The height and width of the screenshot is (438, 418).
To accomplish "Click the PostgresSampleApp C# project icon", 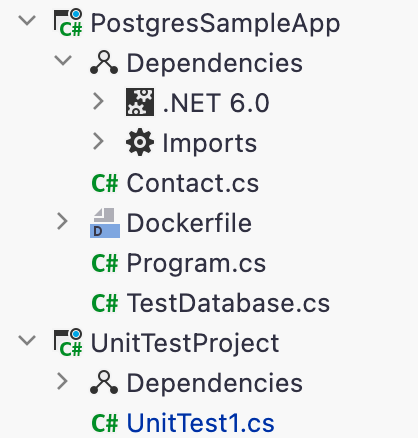I will pyautogui.click(x=68, y=23).
